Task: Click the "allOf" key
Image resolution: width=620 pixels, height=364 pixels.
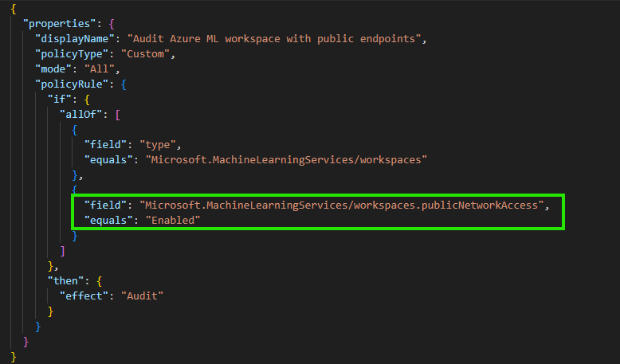Action: pos(80,114)
